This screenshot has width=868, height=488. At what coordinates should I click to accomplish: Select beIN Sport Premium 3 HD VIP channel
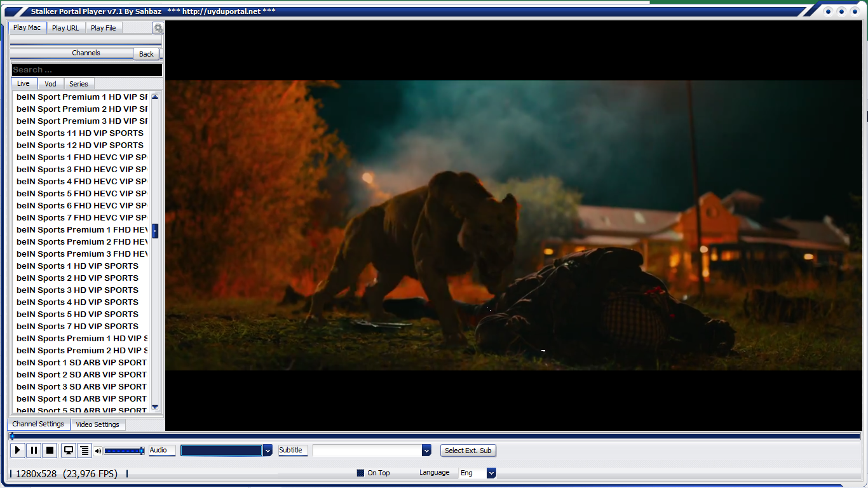click(x=82, y=121)
